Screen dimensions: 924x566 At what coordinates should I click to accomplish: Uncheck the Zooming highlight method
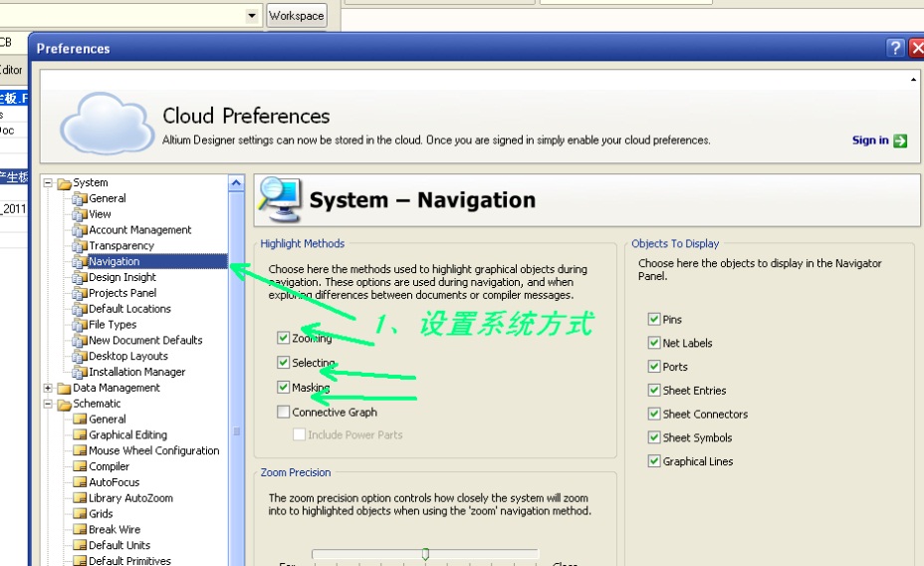[x=284, y=338]
